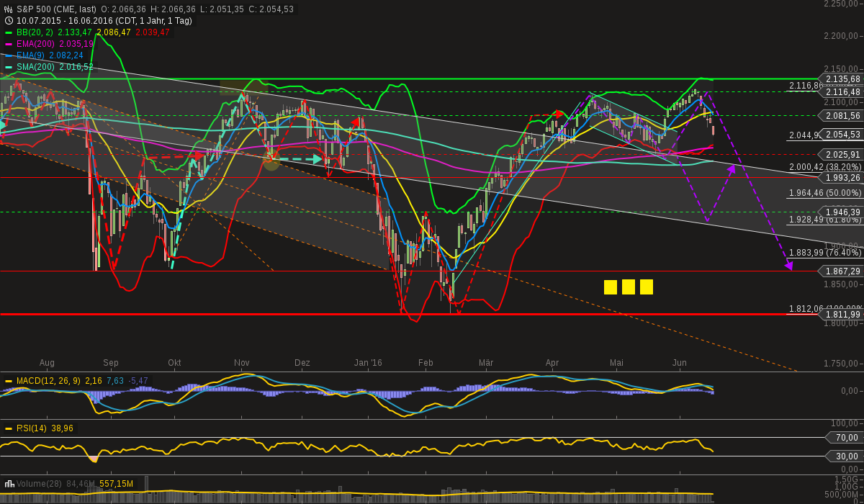Click the Sep label on the time axis
The width and height of the screenshot is (864, 504).
pyautogui.click(x=109, y=363)
